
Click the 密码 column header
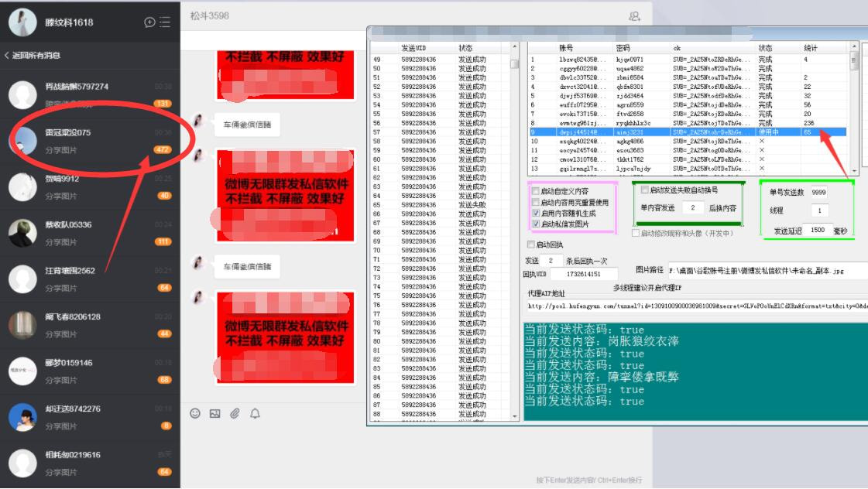point(623,48)
